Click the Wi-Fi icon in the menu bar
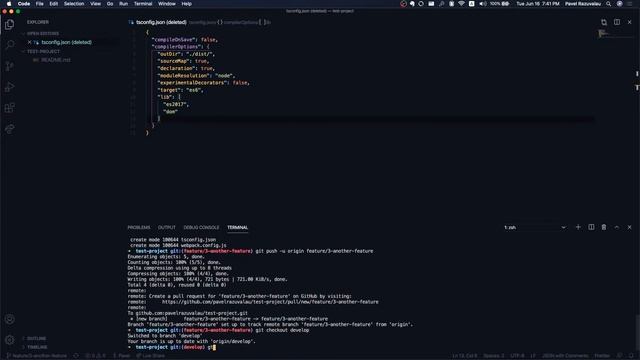Image resolution: width=640 pixels, height=360 pixels. click(461, 4)
